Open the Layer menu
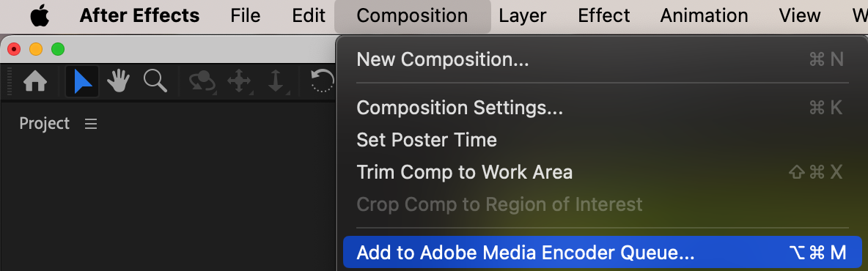The width and height of the screenshot is (868, 271). [x=523, y=15]
